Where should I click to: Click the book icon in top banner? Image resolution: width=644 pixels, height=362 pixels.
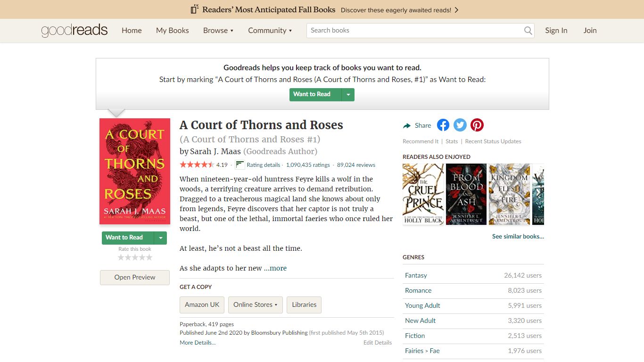(x=195, y=9)
